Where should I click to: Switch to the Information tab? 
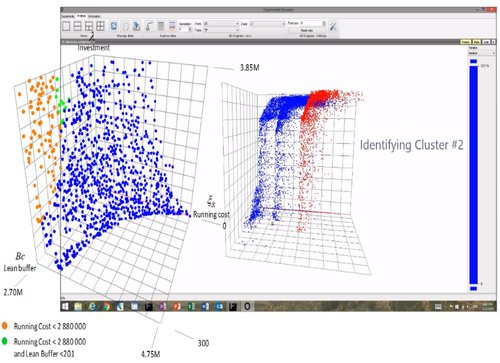[94, 16]
